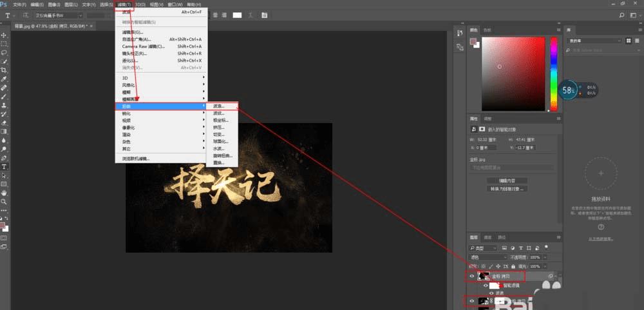Toggle lock all on layer
644x310 pixels.
513,266
